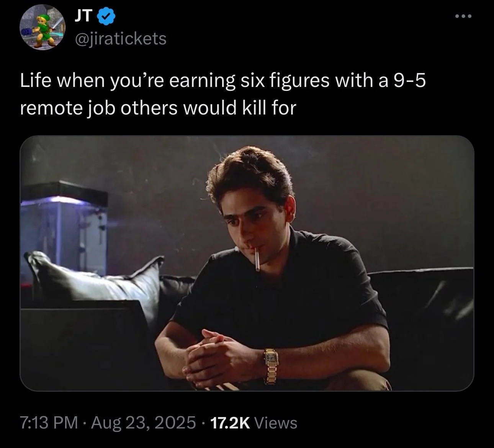Click the text "remote job others would kill for"

158,108
